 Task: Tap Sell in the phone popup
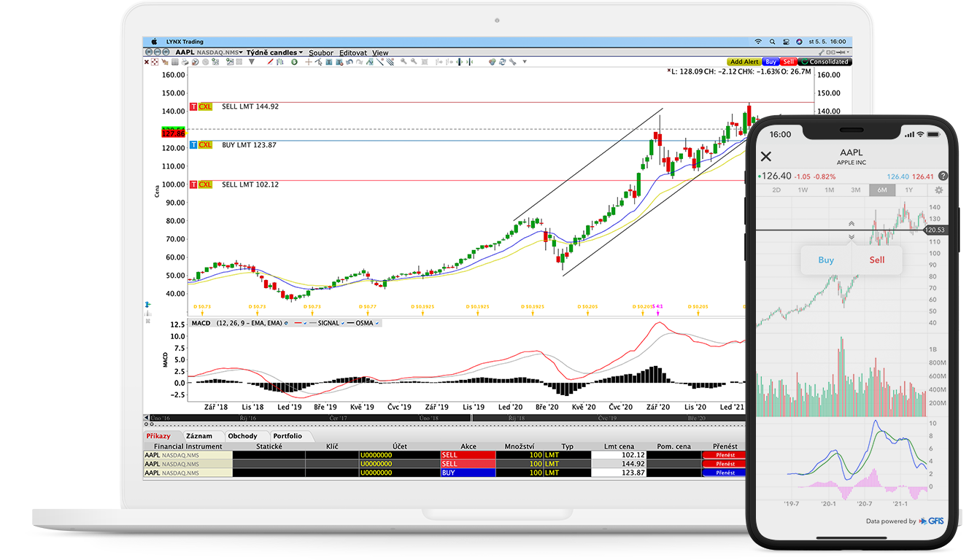877,260
